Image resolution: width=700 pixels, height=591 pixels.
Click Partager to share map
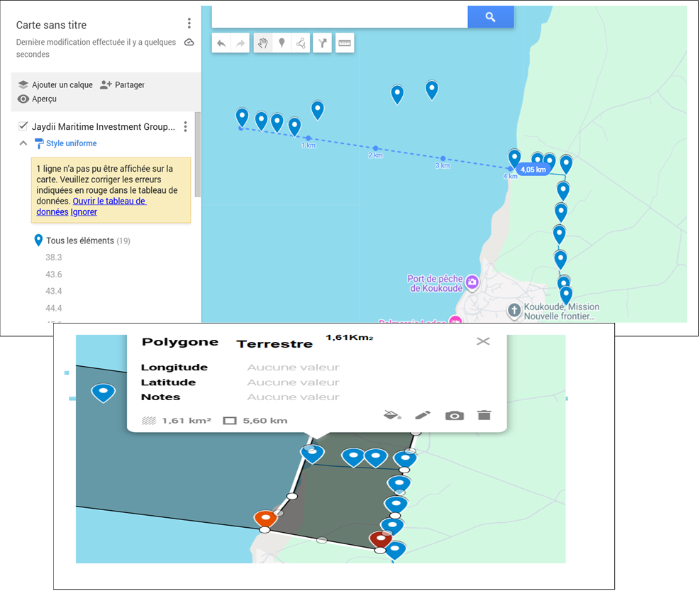(x=122, y=85)
